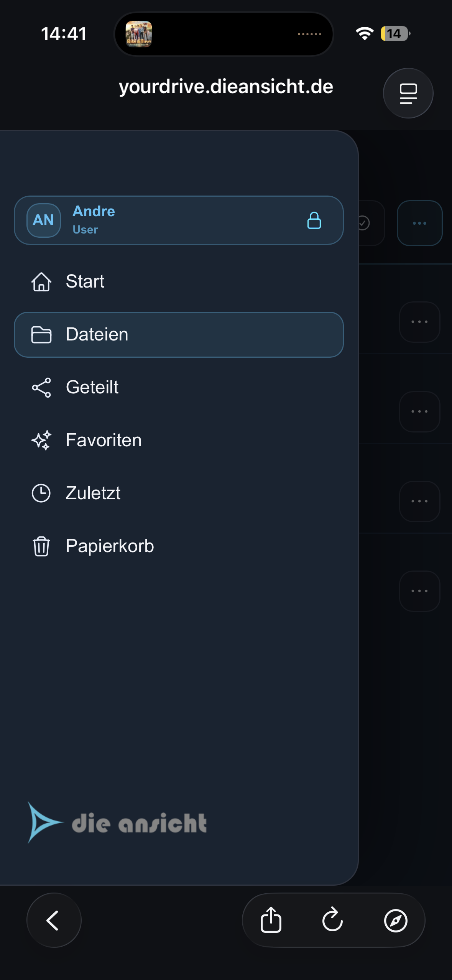Tap the share icon in the bottom toolbar
The image size is (452, 980).
pyautogui.click(x=271, y=919)
